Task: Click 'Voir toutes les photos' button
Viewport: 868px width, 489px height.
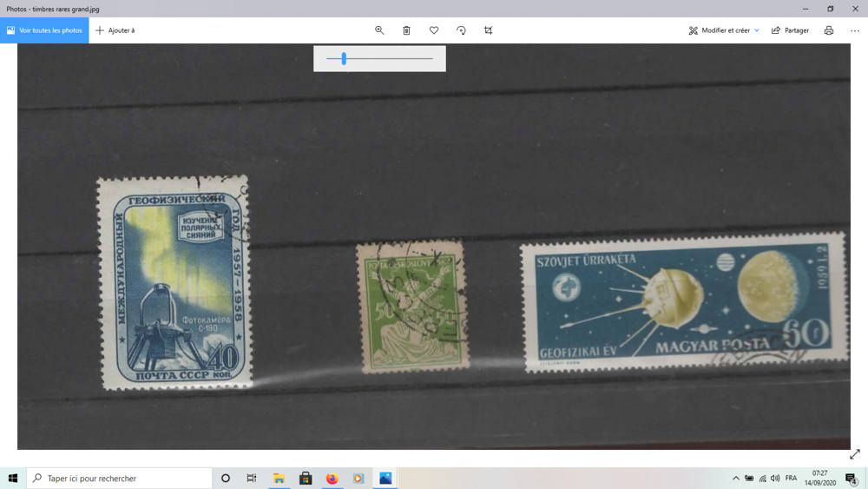Action: (44, 30)
